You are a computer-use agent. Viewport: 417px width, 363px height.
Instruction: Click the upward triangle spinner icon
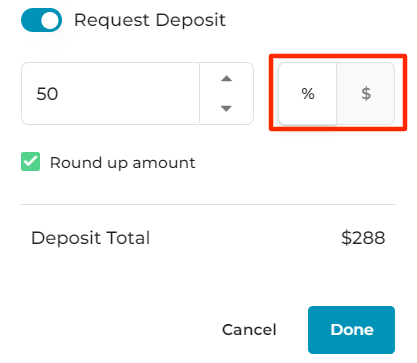coord(226,79)
